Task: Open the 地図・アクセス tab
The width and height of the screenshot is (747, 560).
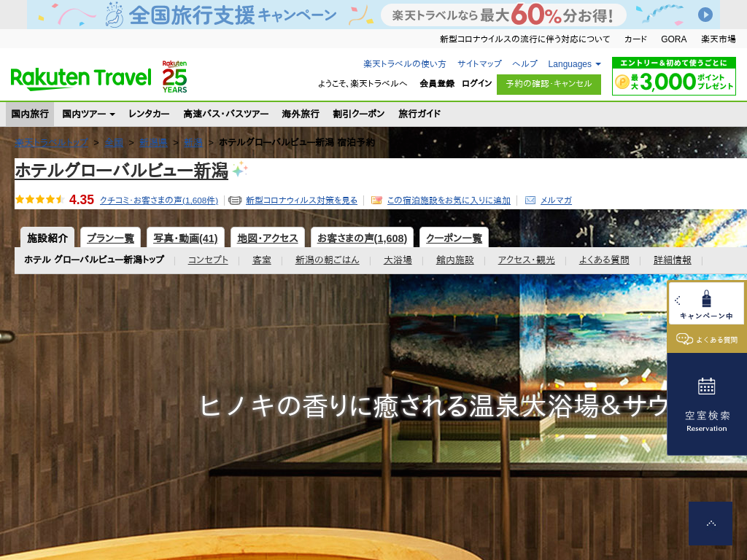Action: 268,237
